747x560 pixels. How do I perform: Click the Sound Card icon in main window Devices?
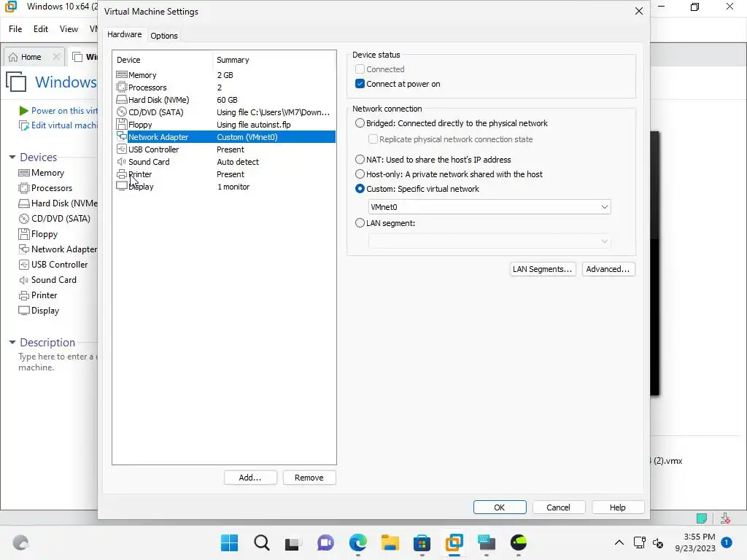coord(24,280)
